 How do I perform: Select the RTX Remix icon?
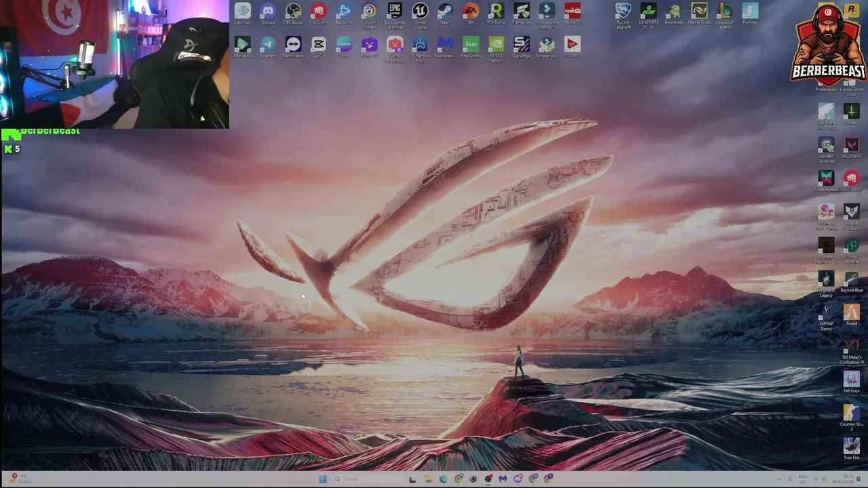tap(496, 14)
